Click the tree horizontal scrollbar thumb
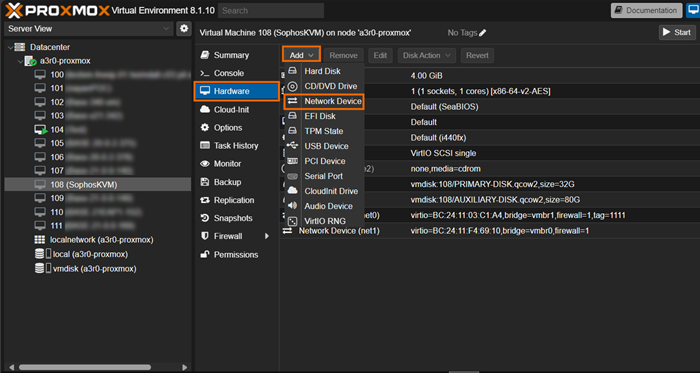Viewport: 700px width, 373px height. point(85,367)
